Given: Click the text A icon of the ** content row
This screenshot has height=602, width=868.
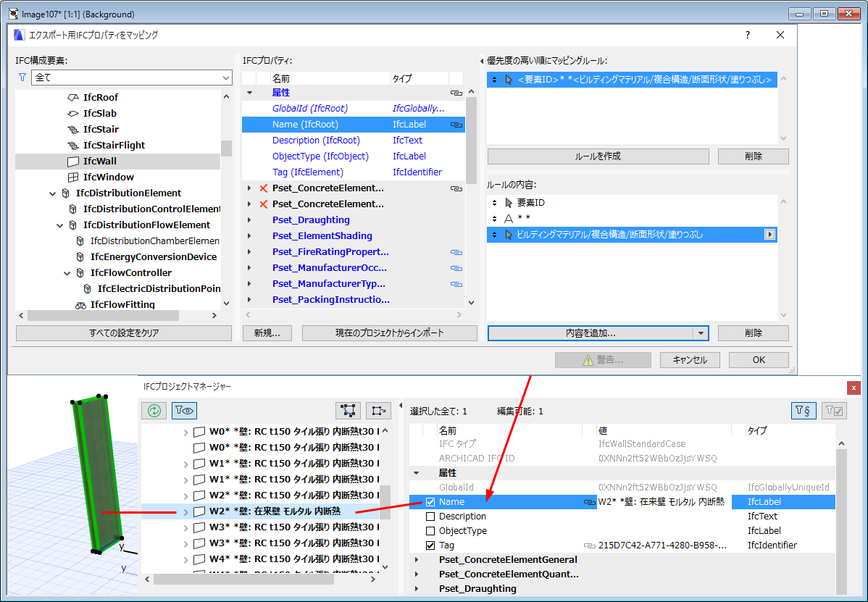Looking at the screenshot, I should click(x=508, y=219).
